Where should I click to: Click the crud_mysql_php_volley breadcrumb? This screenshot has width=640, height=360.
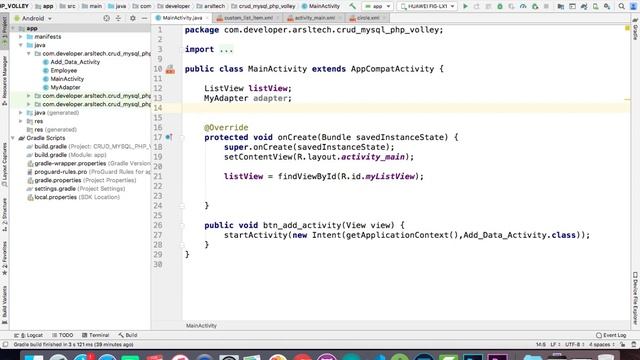point(263,6)
